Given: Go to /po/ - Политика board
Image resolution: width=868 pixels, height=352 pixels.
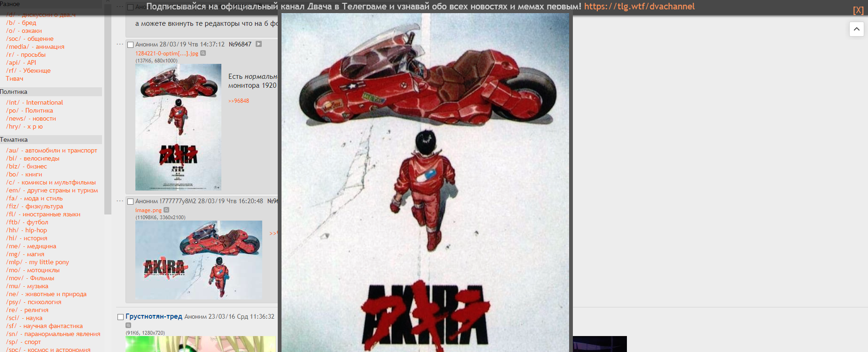Looking at the screenshot, I should 30,110.
